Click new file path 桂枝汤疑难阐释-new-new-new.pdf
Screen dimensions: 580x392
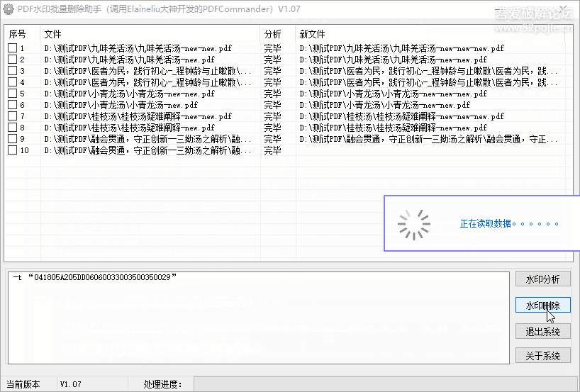pos(402,116)
